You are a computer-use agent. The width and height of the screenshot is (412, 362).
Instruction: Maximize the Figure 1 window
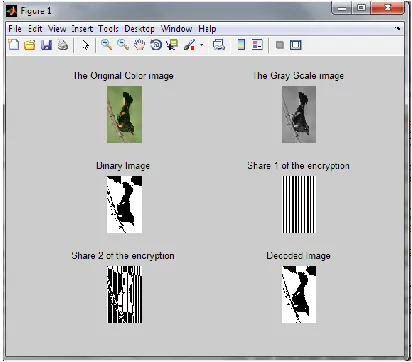click(x=361, y=8)
